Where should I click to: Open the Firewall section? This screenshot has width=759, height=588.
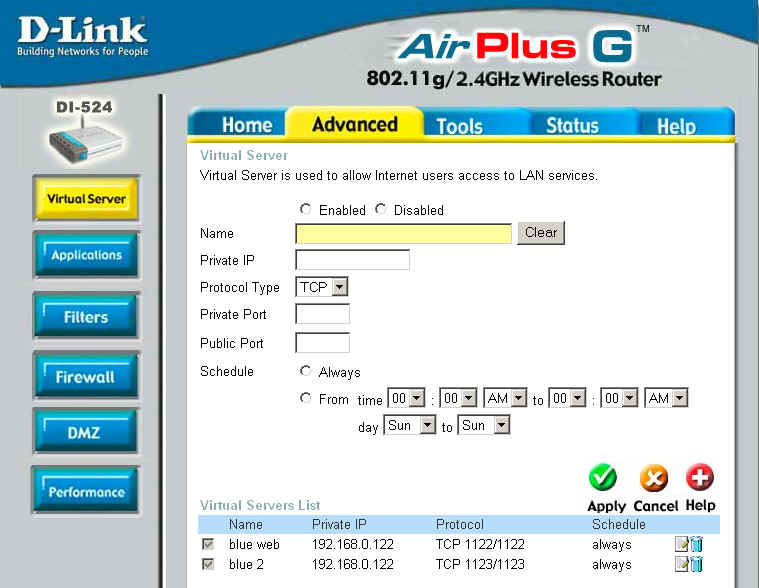coord(86,377)
